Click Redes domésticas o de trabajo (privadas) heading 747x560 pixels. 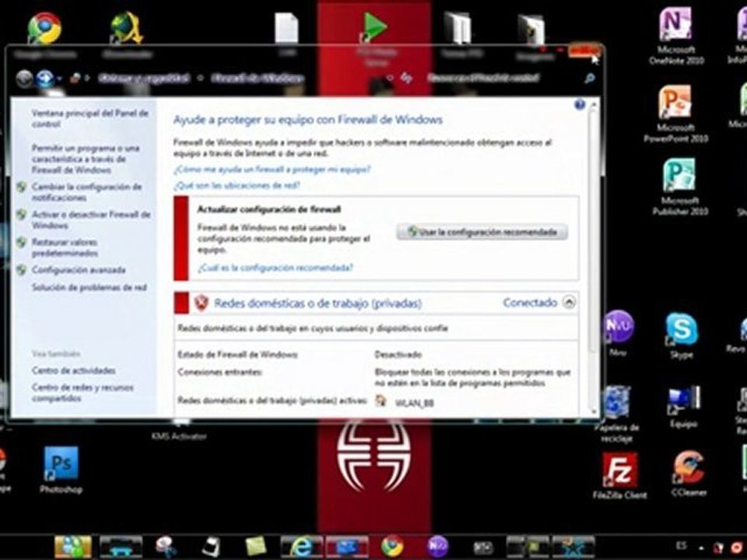(317, 303)
